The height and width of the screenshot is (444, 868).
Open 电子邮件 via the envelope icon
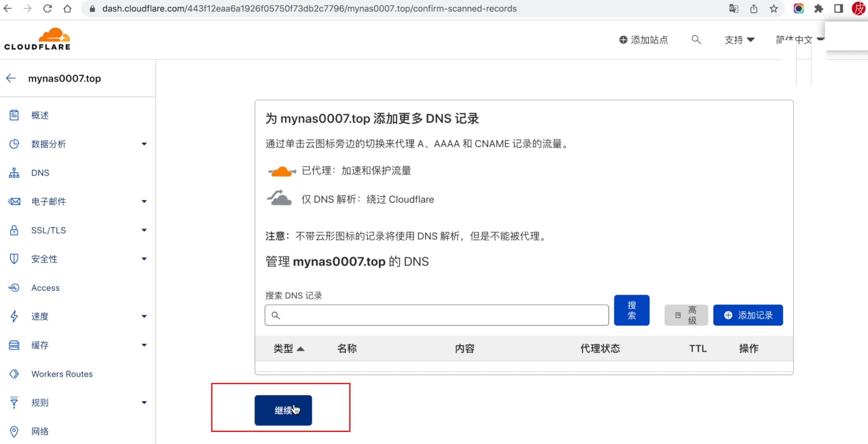pyautogui.click(x=14, y=202)
